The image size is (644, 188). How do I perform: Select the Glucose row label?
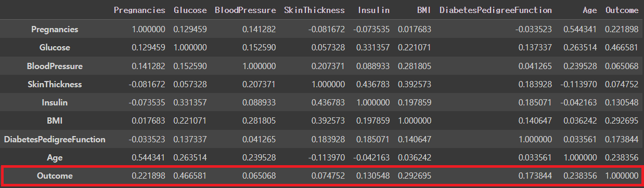pyautogui.click(x=55, y=48)
